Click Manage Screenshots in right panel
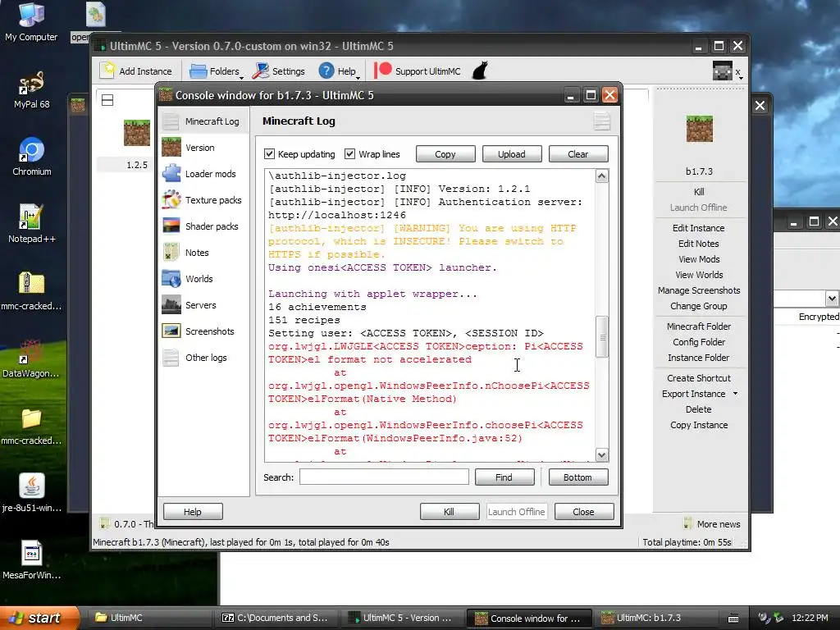 coord(699,290)
